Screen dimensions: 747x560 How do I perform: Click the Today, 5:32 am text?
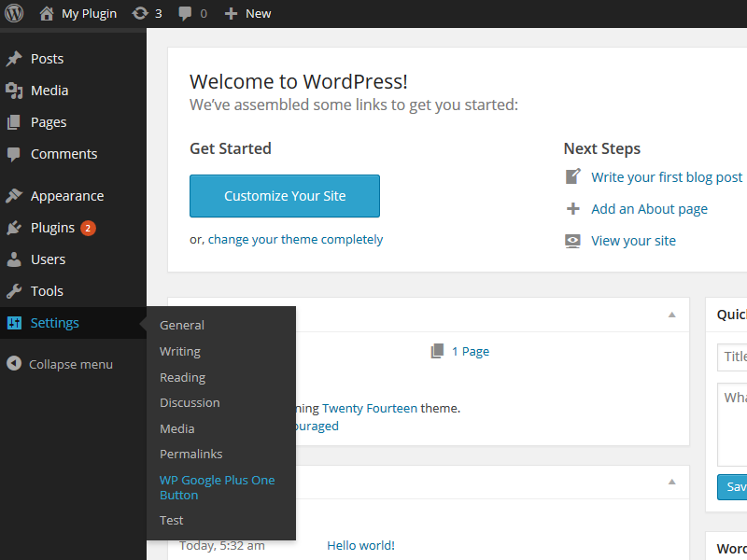tap(222, 546)
